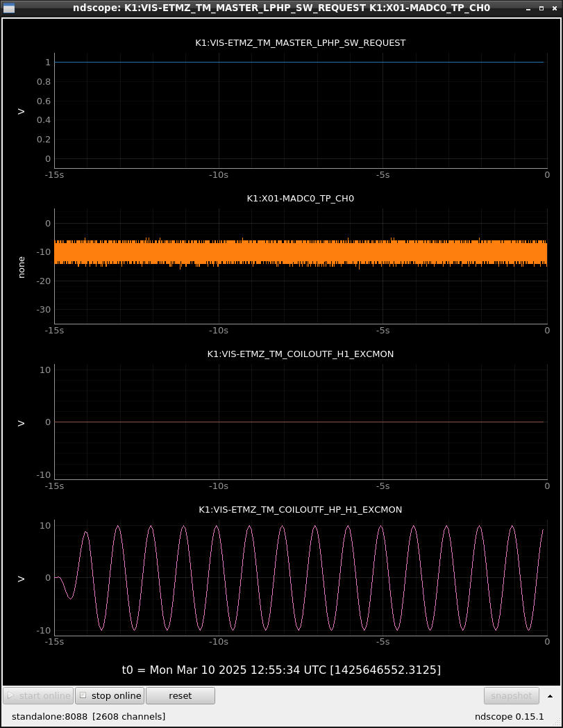This screenshot has width=563, height=728.
Task: Click the reset button
Action: pos(180,695)
